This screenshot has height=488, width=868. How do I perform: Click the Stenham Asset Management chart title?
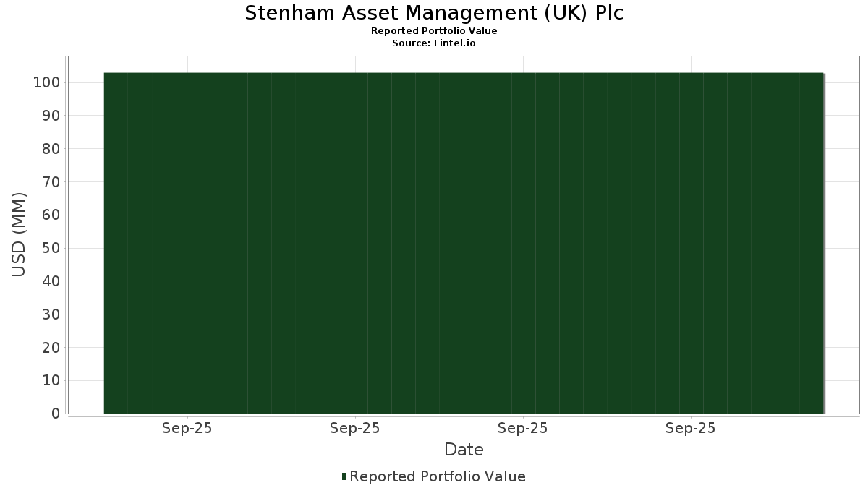point(434,13)
